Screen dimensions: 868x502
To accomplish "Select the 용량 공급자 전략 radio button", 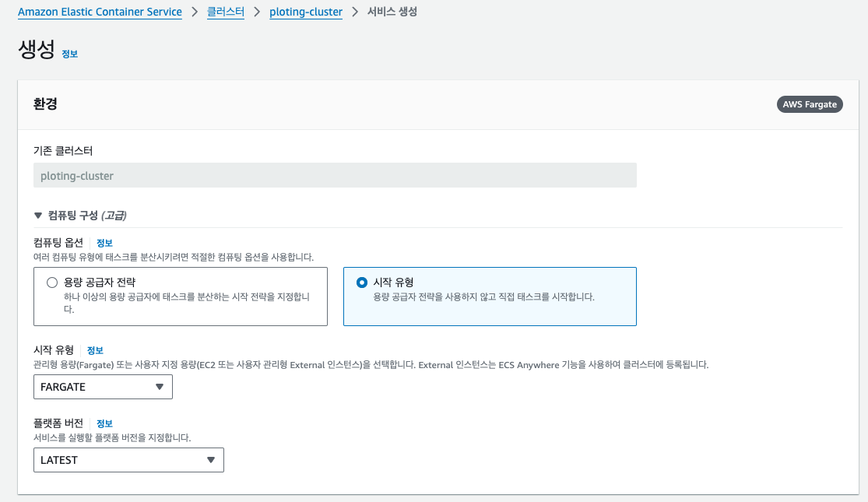I will [52, 283].
